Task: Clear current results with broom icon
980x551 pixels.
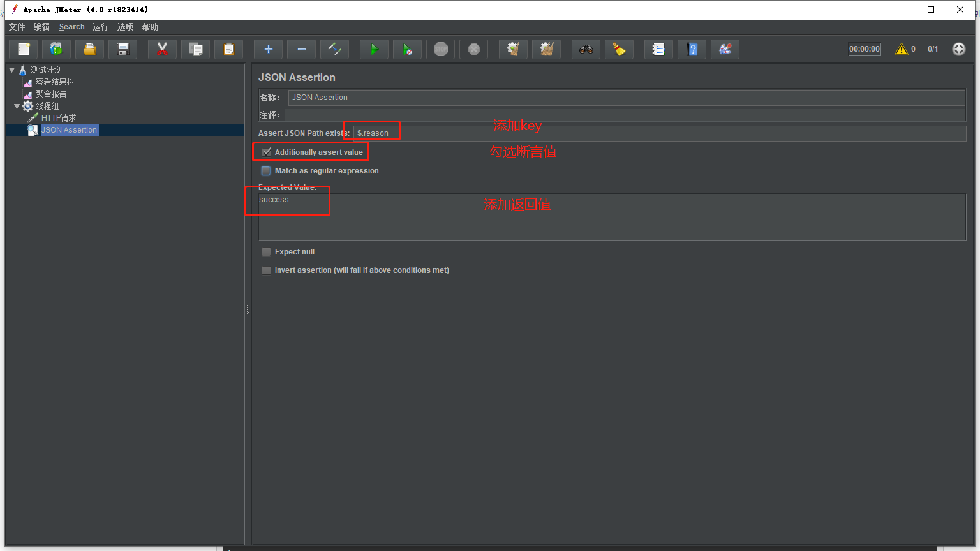Action: coord(514,49)
